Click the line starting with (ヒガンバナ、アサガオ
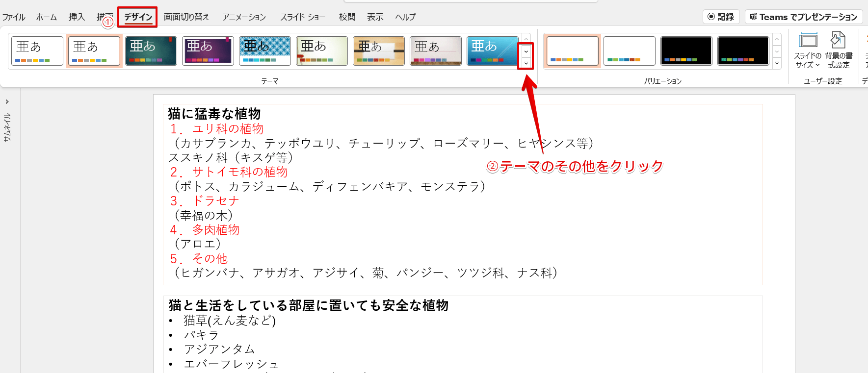The width and height of the screenshot is (868, 373). (x=366, y=273)
